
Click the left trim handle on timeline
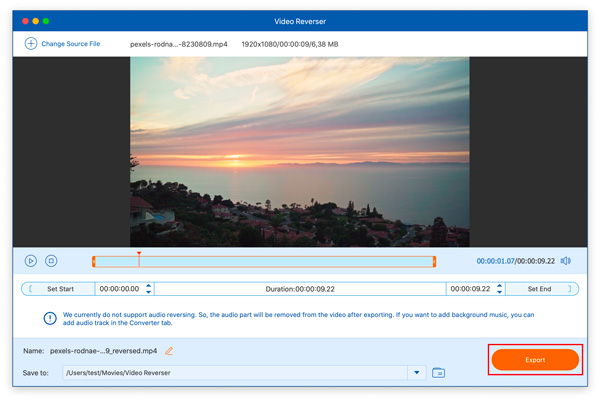point(94,262)
